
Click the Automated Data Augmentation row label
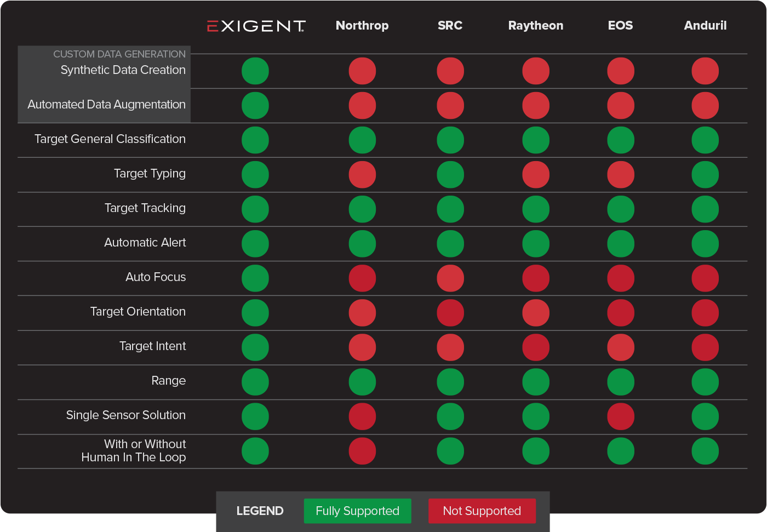click(x=107, y=105)
